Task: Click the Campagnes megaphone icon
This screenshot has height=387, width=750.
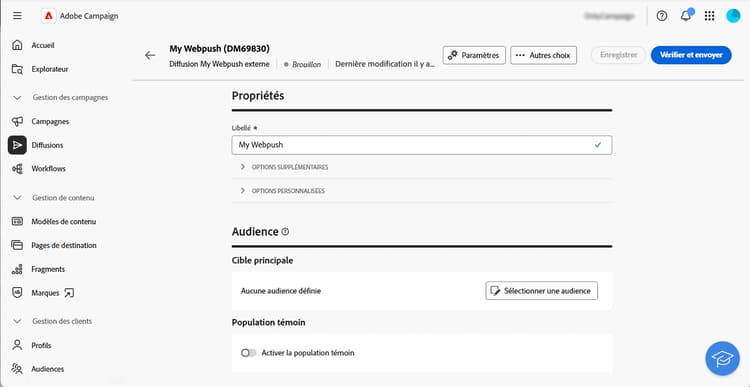Action: [x=17, y=122]
